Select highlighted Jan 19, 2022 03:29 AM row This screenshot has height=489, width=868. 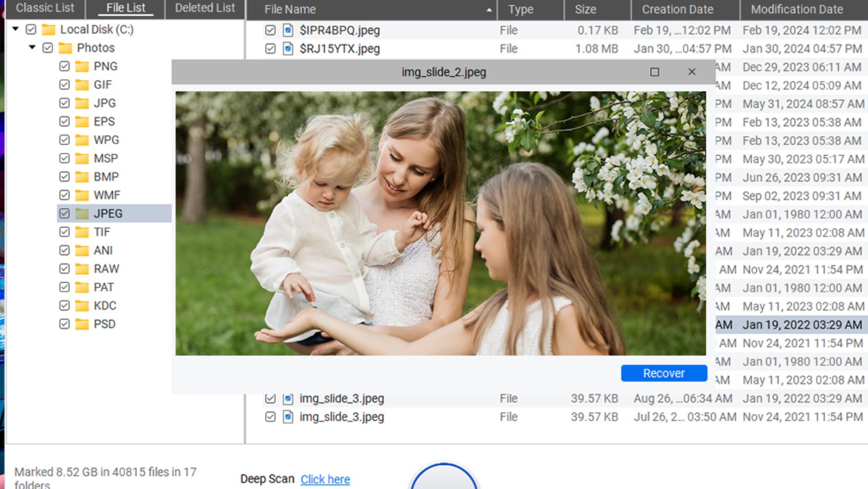(x=791, y=324)
